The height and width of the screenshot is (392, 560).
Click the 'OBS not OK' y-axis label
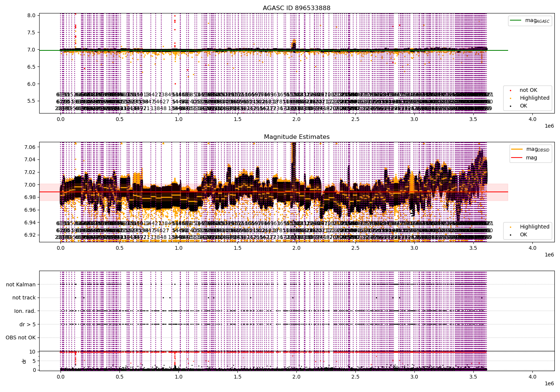21,337
